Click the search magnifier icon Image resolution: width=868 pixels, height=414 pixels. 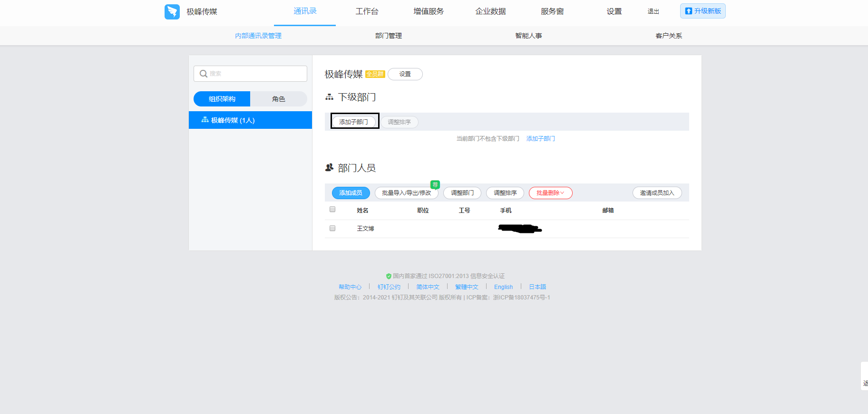click(x=204, y=74)
